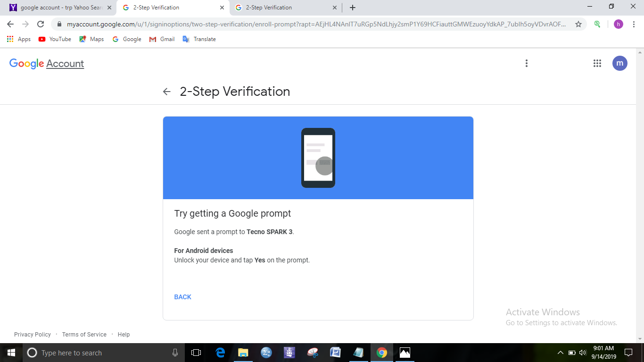Image resolution: width=644 pixels, height=362 pixels.
Task: Click the browser back arrow
Action: point(10,24)
